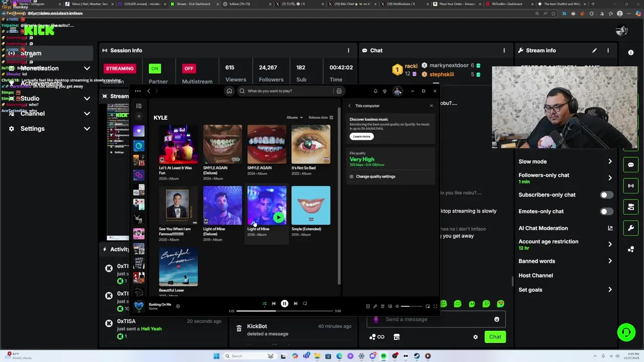Click Learn more about lossless music
Viewport: 644px width, 362px height.
pos(361,136)
